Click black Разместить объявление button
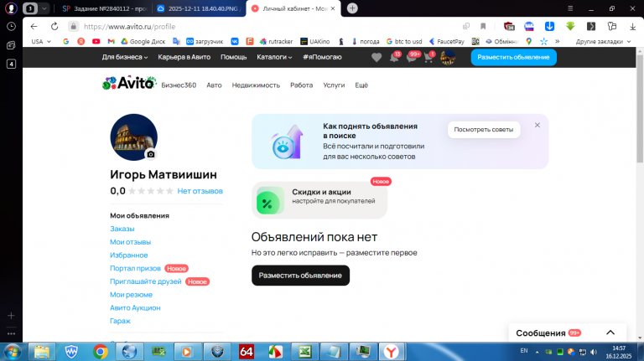The width and height of the screenshot is (644, 361). tap(300, 276)
